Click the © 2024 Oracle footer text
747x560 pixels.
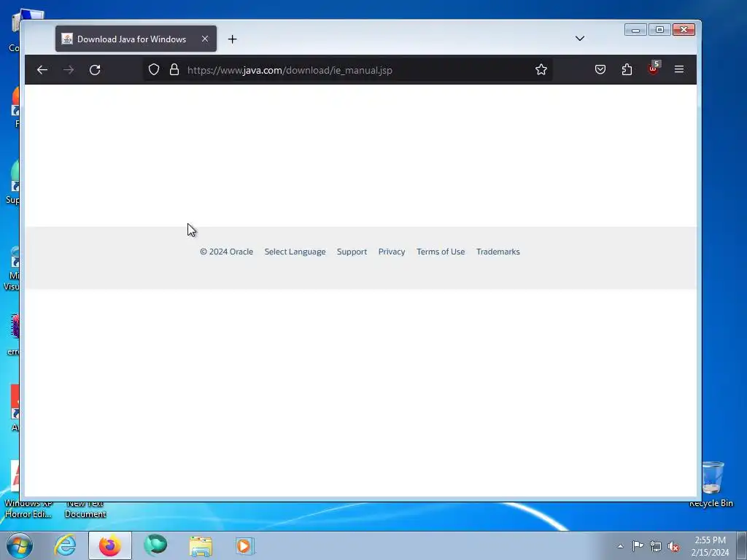226,252
